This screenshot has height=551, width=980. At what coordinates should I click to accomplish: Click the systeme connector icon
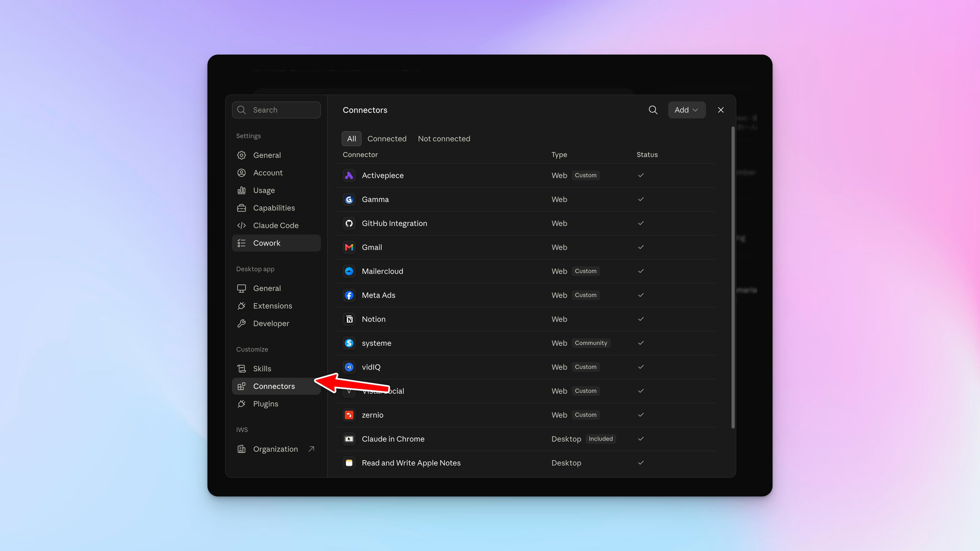tap(349, 343)
